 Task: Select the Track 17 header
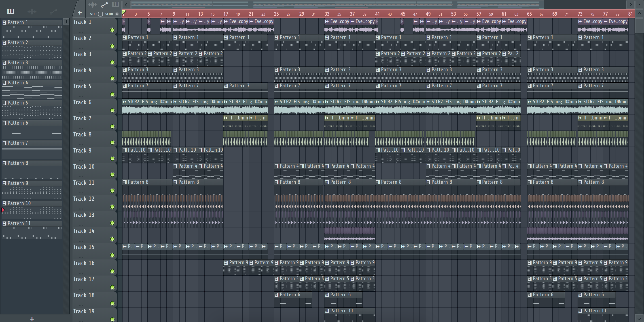click(x=95, y=283)
